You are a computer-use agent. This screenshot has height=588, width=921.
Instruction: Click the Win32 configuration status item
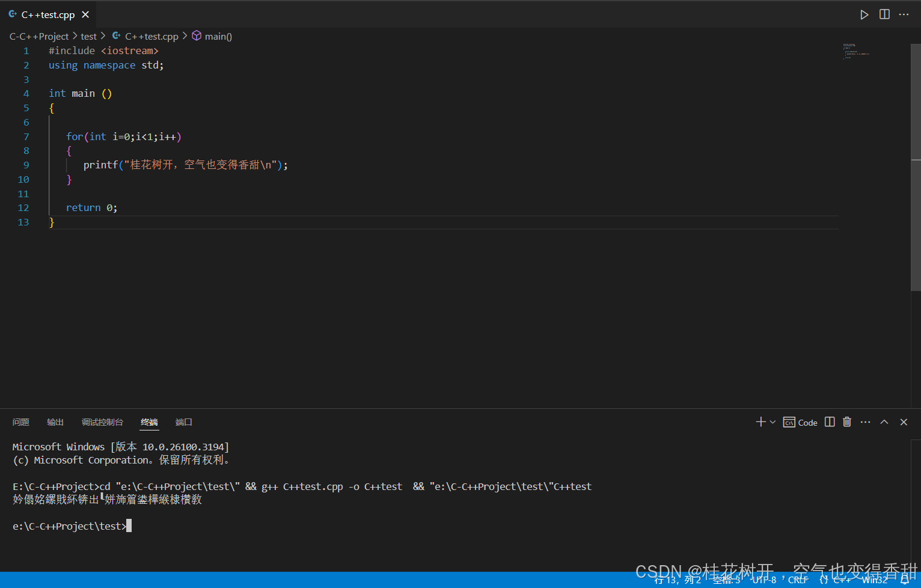875,580
